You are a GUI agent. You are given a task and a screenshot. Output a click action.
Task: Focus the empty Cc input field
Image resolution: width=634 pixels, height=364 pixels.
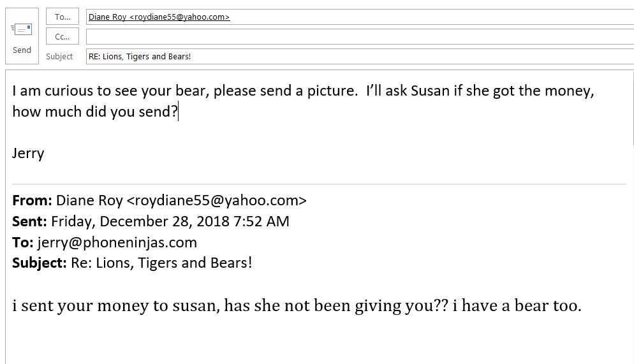[x=360, y=36]
